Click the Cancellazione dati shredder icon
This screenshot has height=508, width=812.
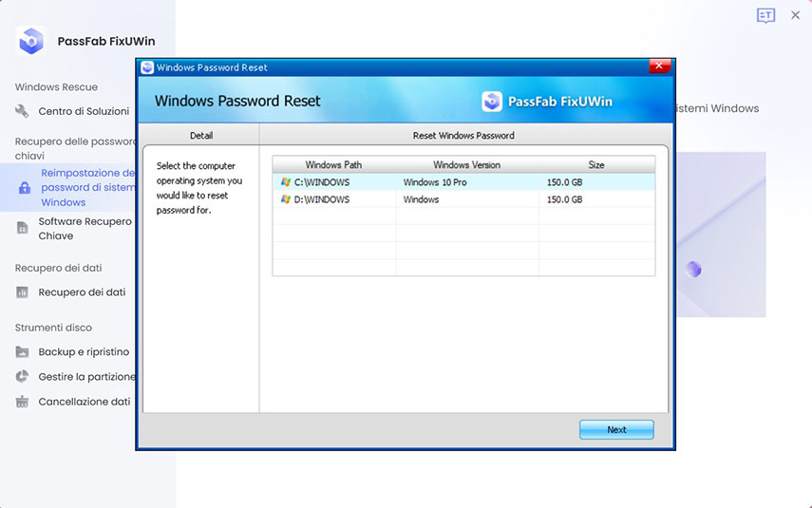[22, 402]
